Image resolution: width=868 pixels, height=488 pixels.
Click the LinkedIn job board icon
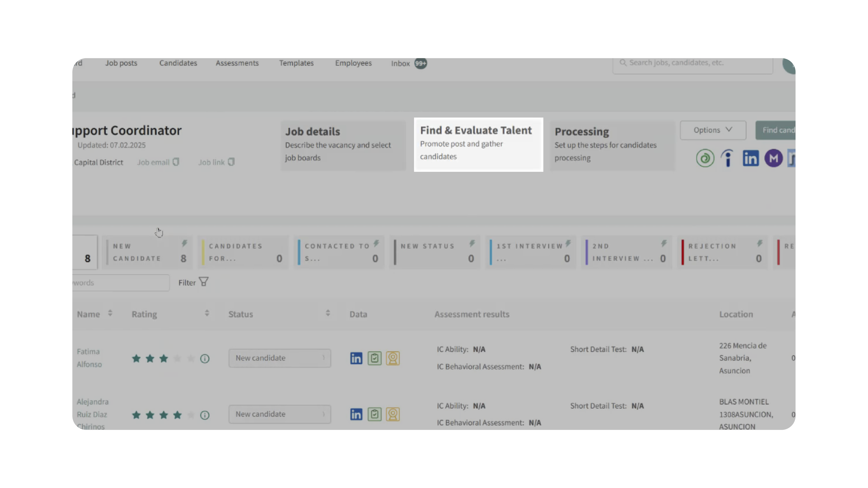(750, 158)
